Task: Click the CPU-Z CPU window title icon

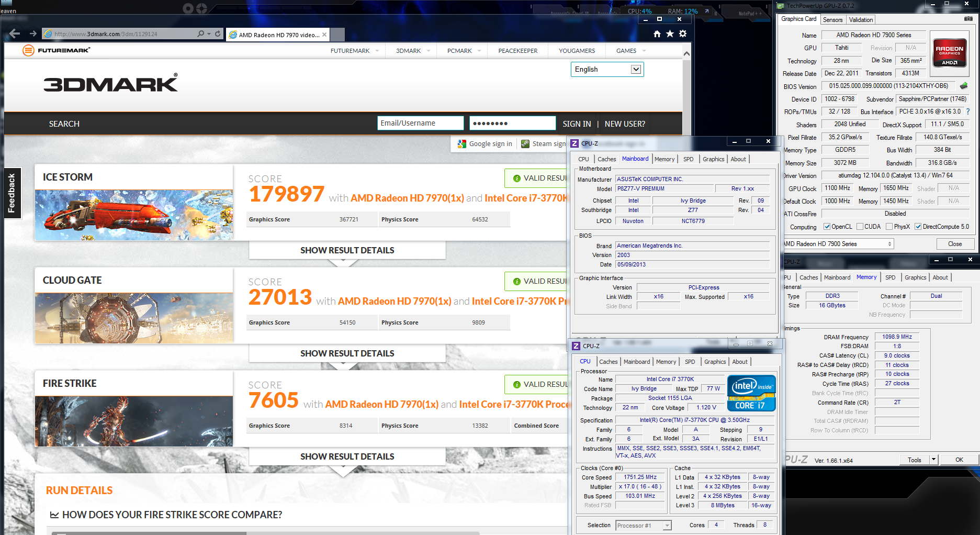Action: (576, 346)
